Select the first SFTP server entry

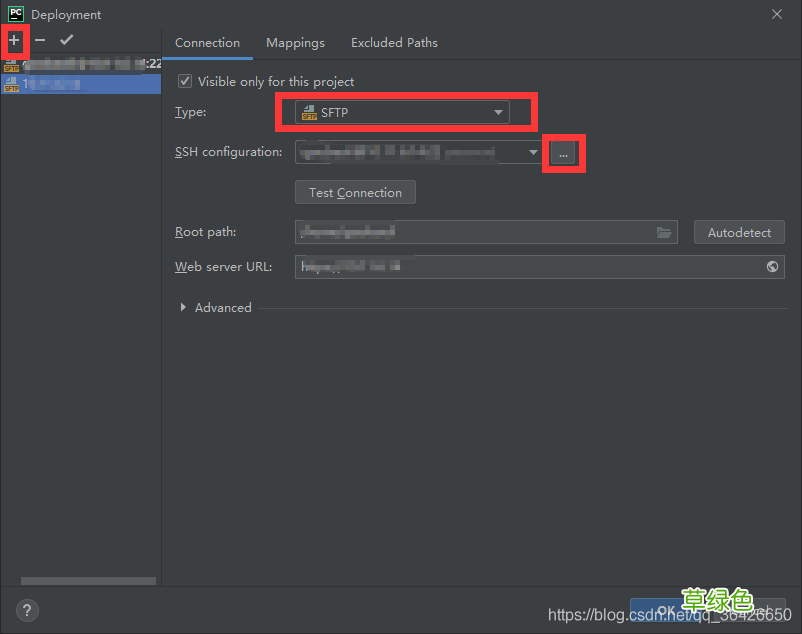tap(80, 64)
